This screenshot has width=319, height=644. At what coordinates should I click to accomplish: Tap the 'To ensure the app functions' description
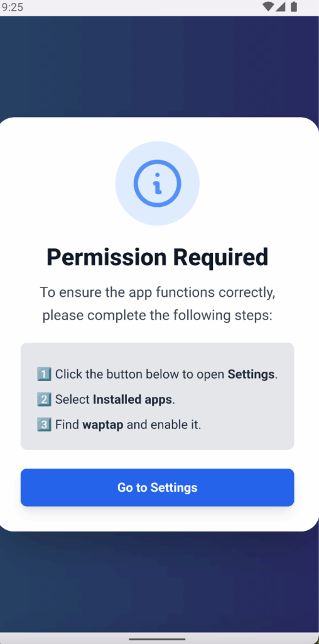point(158,304)
